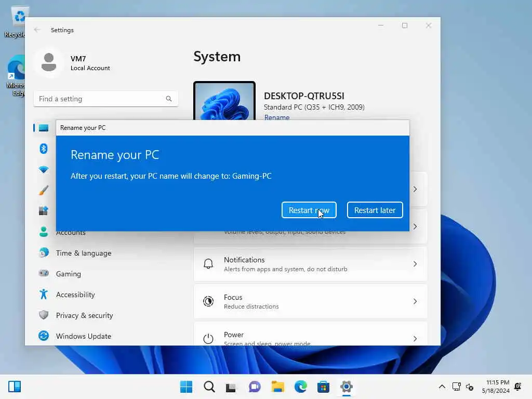Click the search magnifier in Find a setting
This screenshot has height=399, width=532.
point(169,99)
